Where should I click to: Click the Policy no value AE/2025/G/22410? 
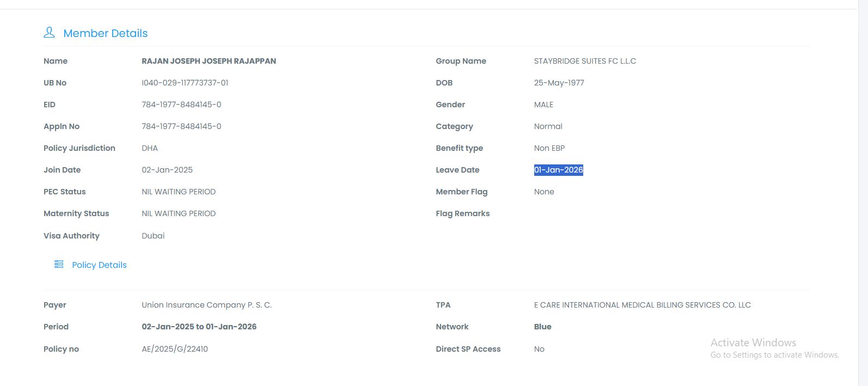click(x=175, y=349)
